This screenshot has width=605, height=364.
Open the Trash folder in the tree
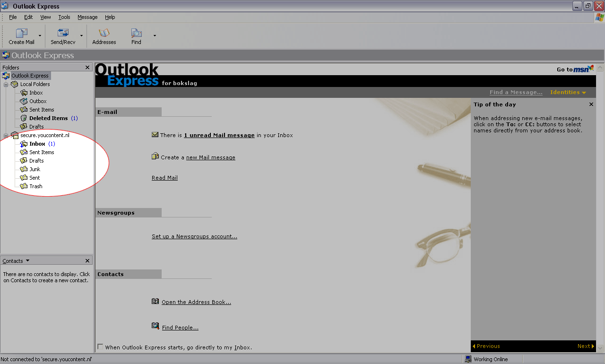click(x=35, y=186)
